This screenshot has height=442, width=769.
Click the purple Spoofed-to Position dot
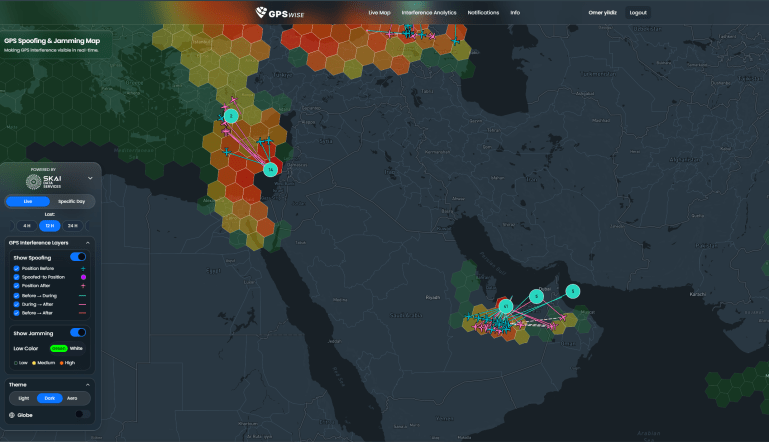click(x=83, y=277)
